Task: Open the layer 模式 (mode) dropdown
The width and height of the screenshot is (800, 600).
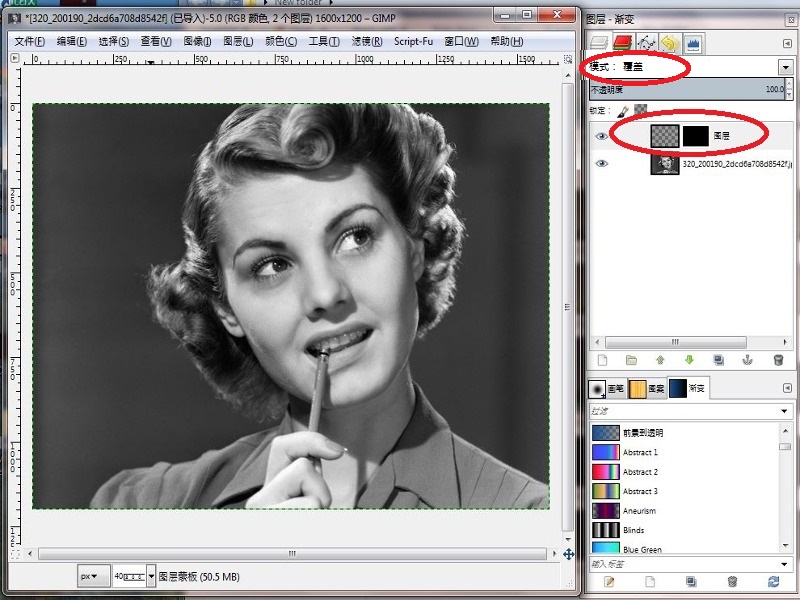Action: (x=785, y=67)
